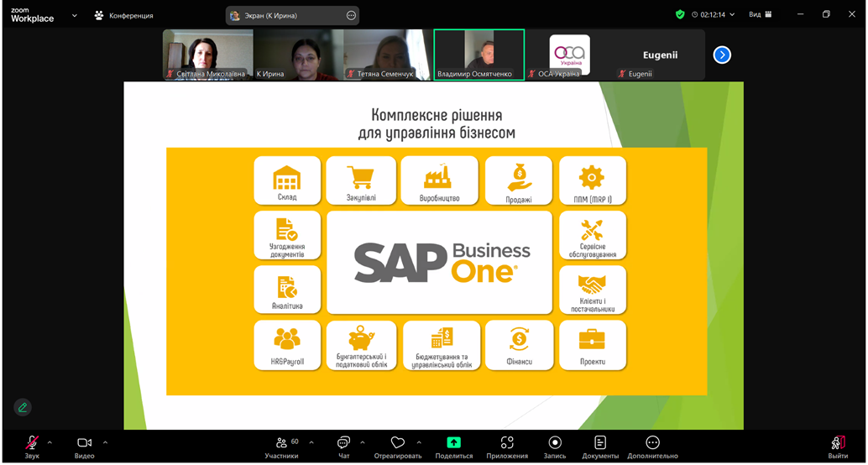Image resolution: width=868 pixels, height=465 pixels.
Task: Select the Eugenii participant tile
Action: [660, 55]
